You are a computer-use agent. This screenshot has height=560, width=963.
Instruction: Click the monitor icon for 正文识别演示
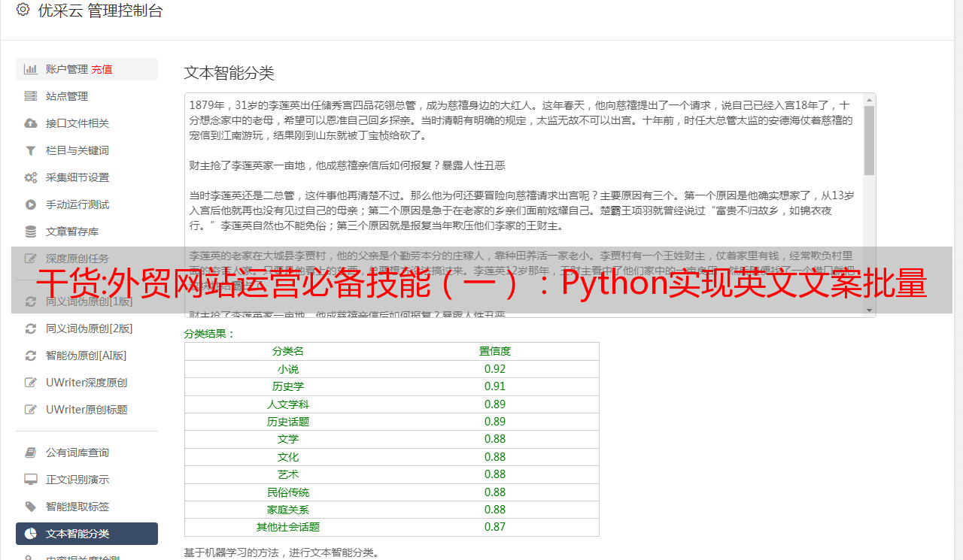[x=31, y=480]
